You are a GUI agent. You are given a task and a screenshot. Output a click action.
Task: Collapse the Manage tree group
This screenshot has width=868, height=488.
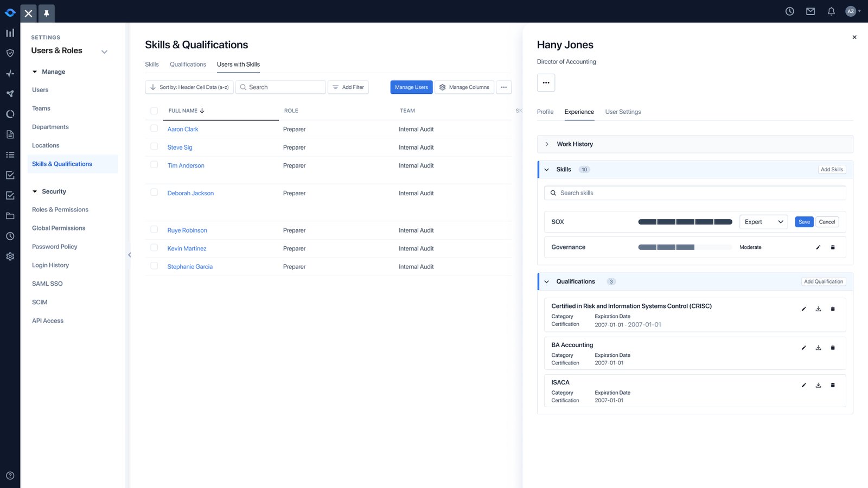pyautogui.click(x=35, y=72)
